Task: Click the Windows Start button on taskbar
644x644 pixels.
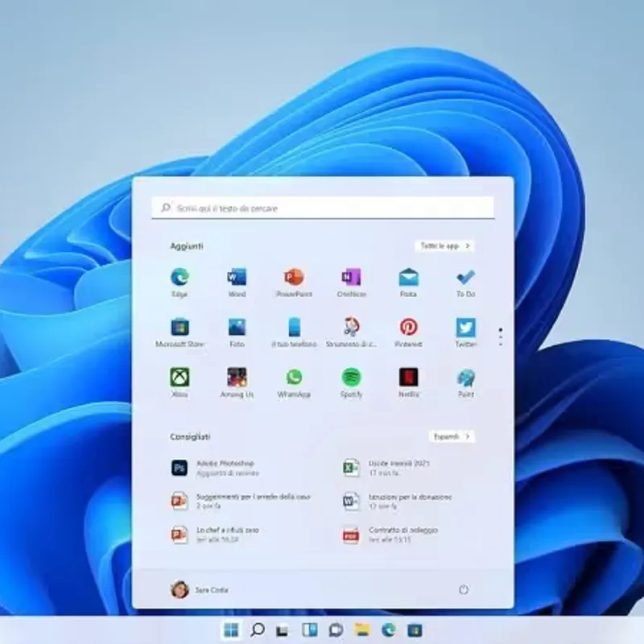Action: tap(231, 630)
